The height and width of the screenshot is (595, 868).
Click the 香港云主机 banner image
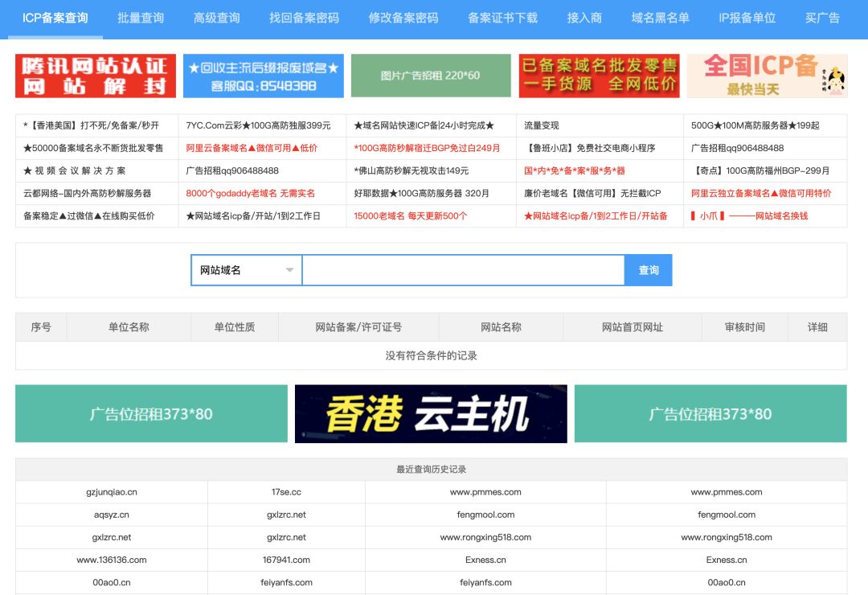[431, 413]
